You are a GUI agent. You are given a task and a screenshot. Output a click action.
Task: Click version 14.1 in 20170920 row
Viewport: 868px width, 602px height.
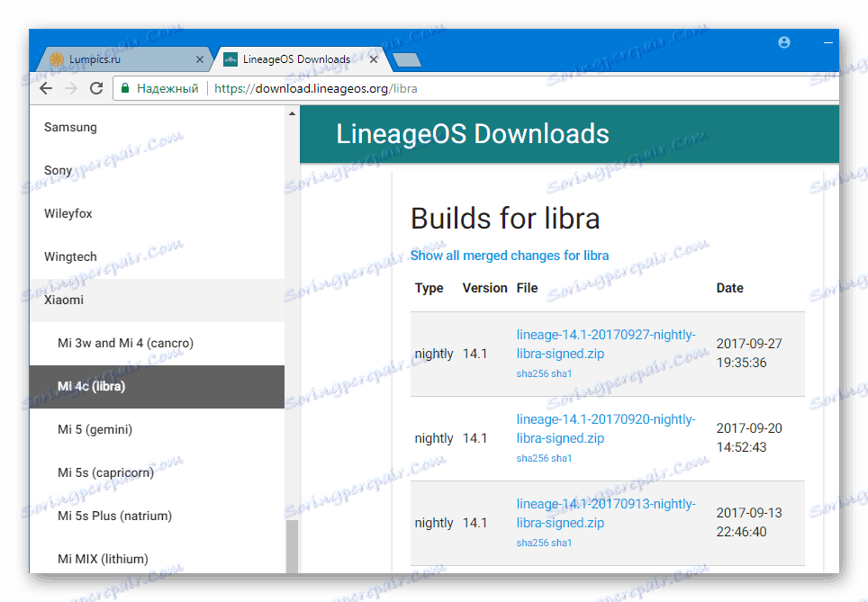pyautogui.click(x=475, y=438)
